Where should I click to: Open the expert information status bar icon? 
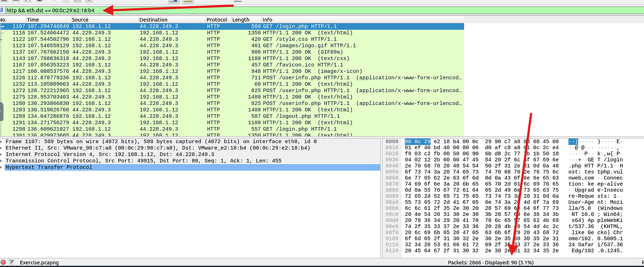pos(3,262)
